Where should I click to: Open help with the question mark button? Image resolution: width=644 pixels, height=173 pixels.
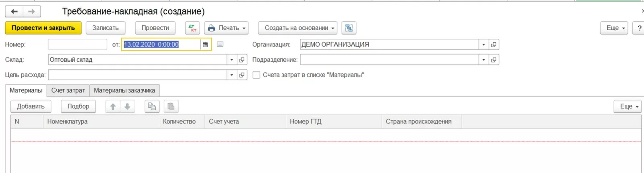point(639,28)
